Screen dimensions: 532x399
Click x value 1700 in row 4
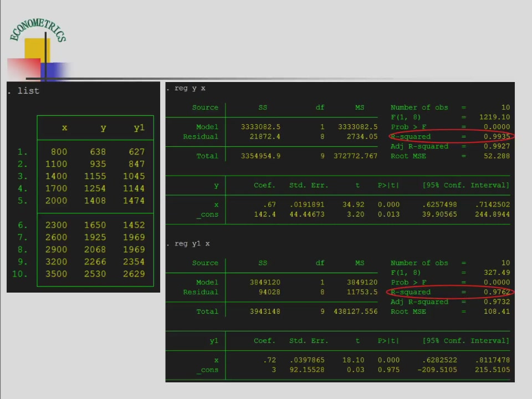coord(57,188)
